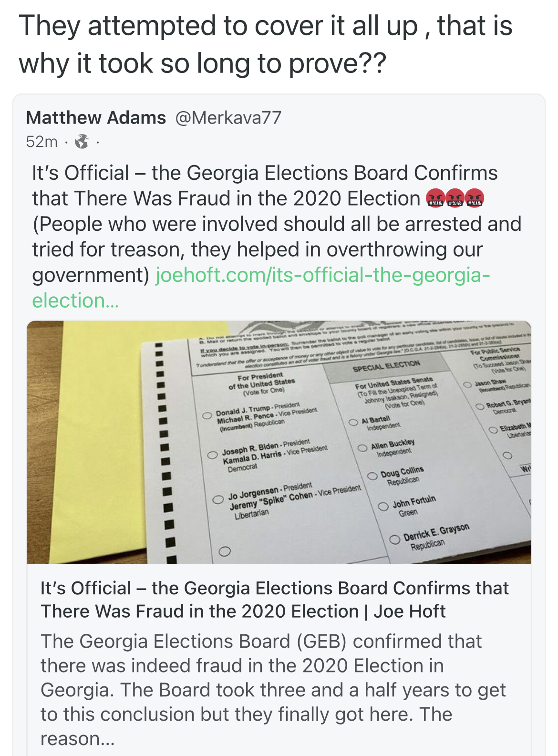Click the 52m post timestamp
The height and width of the screenshot is (756, 558).
click(x=41, y=142)
